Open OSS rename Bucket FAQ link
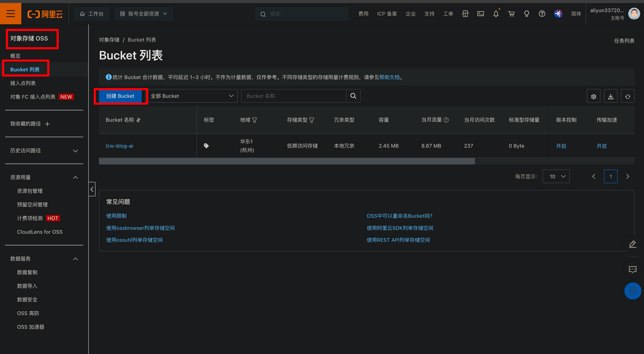The height and width of the screenshot is (354, 644). [x=399, y=216]
